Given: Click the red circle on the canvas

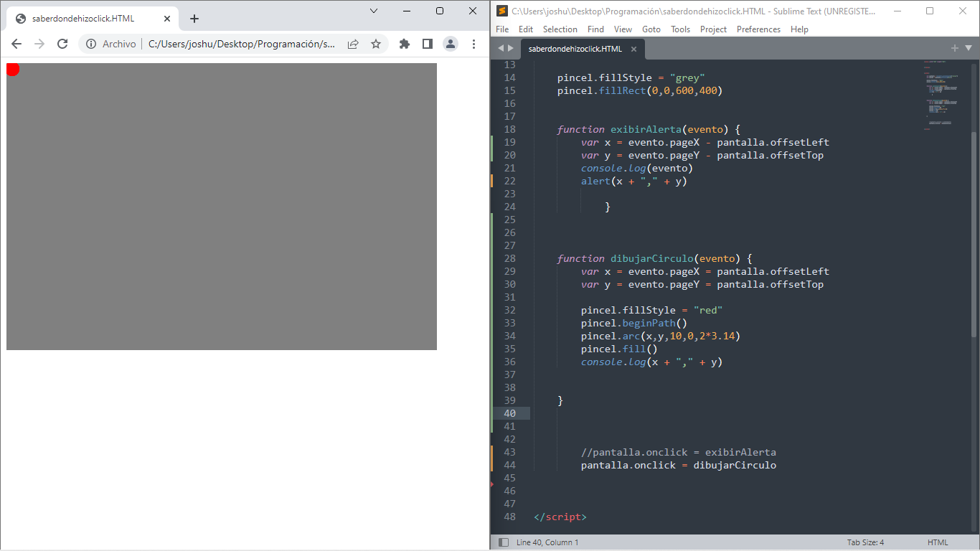Looking at the screenshot, I should (12, 69).
